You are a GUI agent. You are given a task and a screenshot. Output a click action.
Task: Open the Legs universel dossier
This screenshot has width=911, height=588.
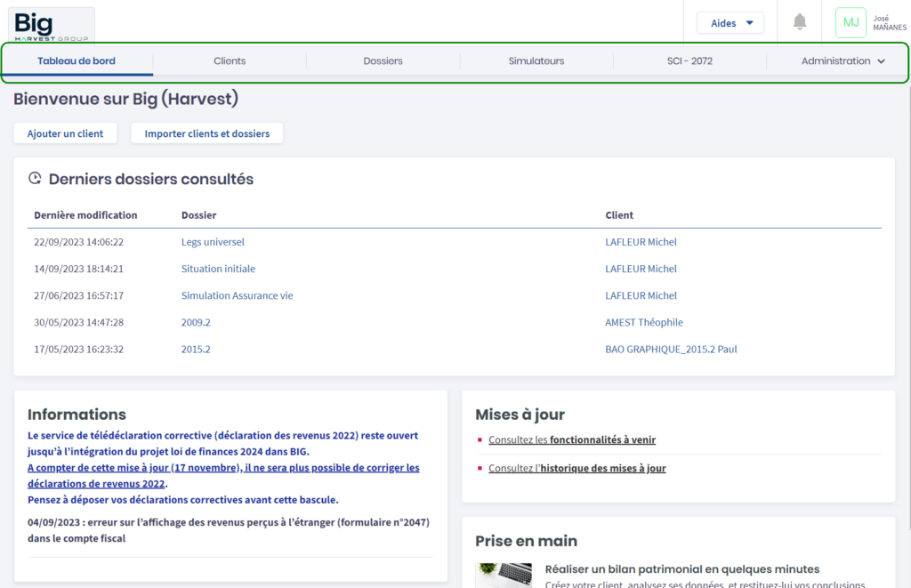pyautogui.click(x=213, y=242)
